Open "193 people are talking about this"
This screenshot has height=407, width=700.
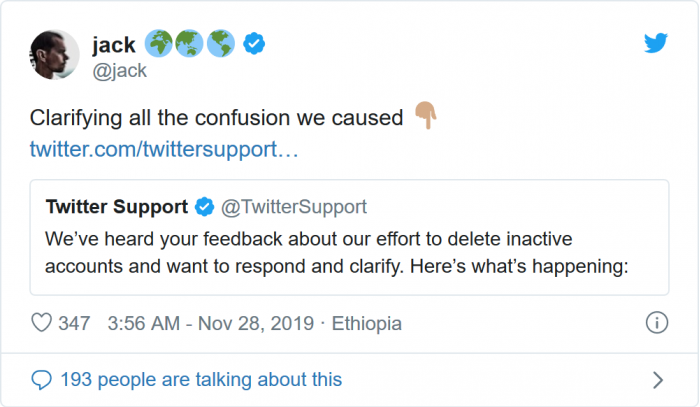click(200, 380)
